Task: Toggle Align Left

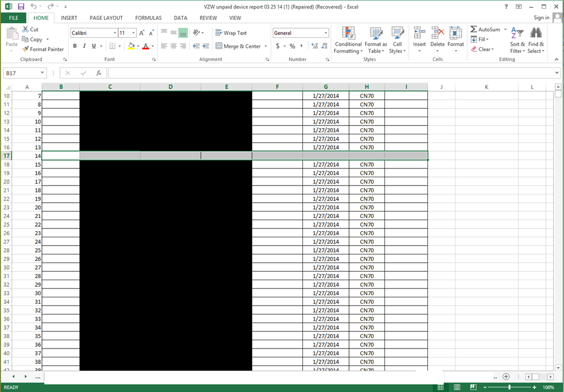Action: click(x=164, y=46)
